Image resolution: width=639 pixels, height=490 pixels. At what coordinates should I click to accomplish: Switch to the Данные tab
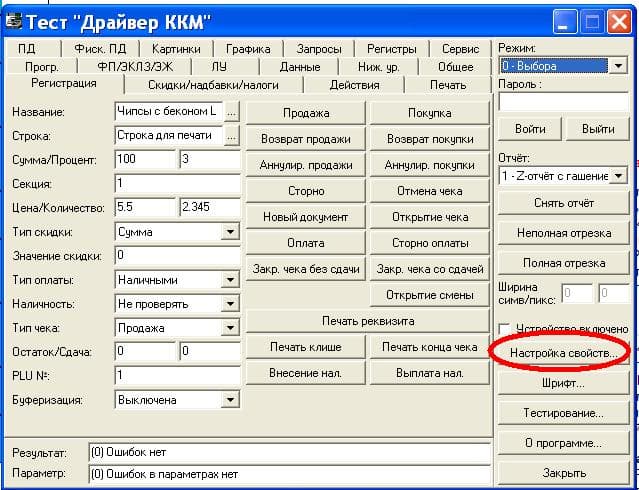300,66
